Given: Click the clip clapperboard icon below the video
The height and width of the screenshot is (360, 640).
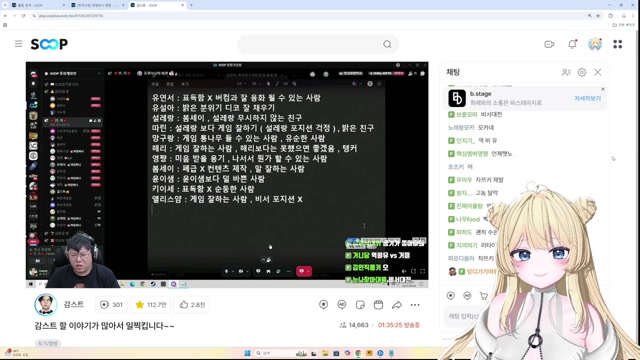Looking at the screenshot, I should [x=378, y=304].
